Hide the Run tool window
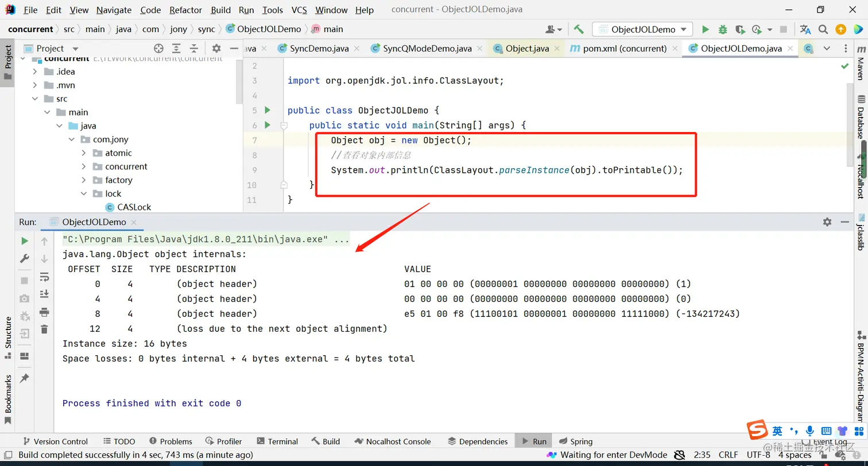Screen dimensions: 868x466 (x=844, y=222)
